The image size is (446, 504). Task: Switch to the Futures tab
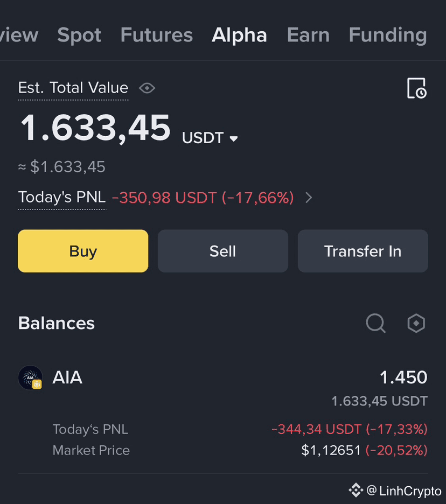click(157, 34)
